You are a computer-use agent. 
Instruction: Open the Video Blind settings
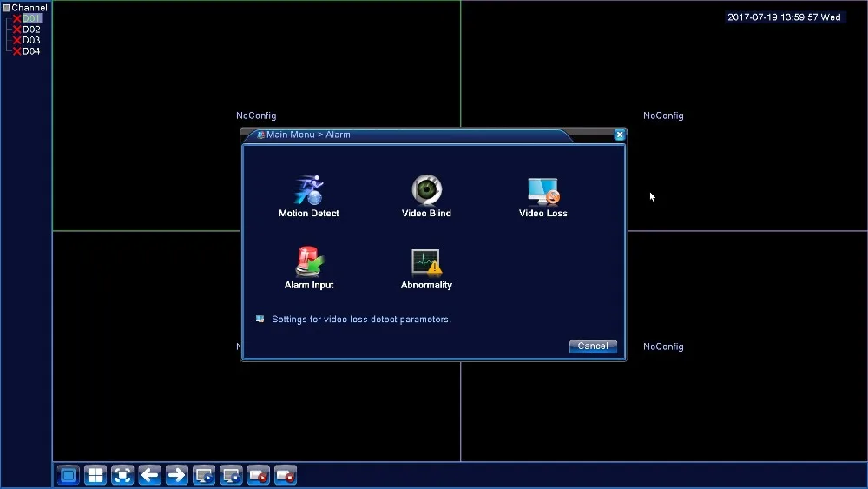click(x=426, y=196)
